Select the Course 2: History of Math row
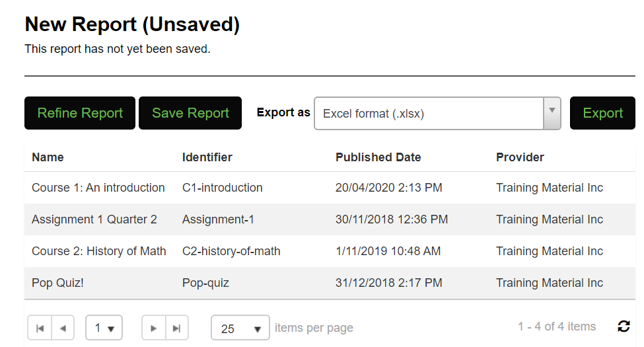Viewport: 644px width, 347px height. [x=330, y=251]
